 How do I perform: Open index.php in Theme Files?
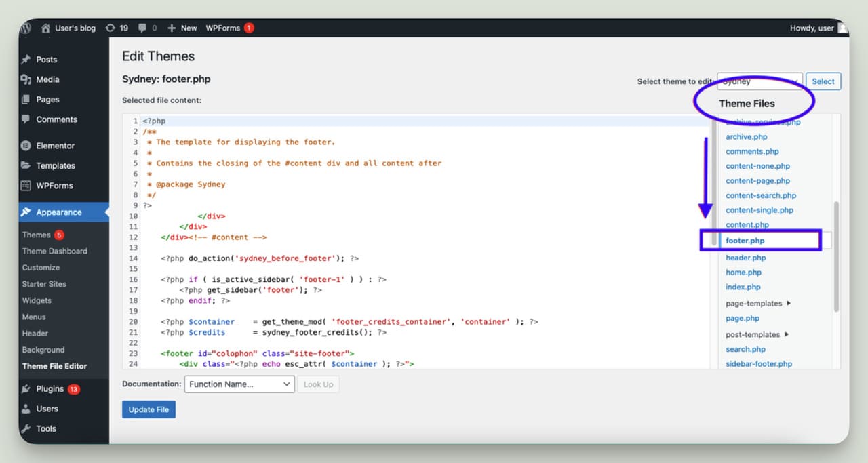(x=743, y=287)
